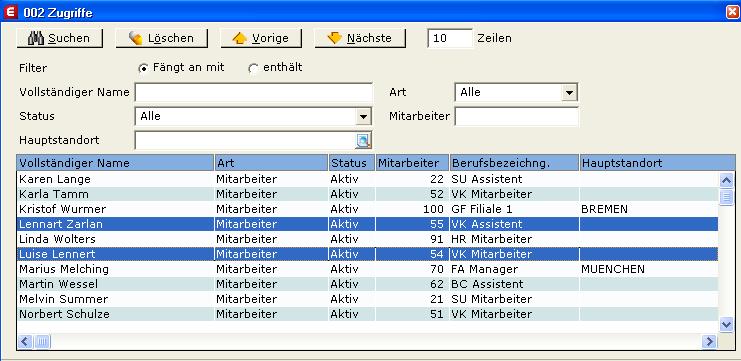The width and height of the screenshot is (741, 361).
Task: Open the Hauptstandort lookup icon
Action: (363, 140)
